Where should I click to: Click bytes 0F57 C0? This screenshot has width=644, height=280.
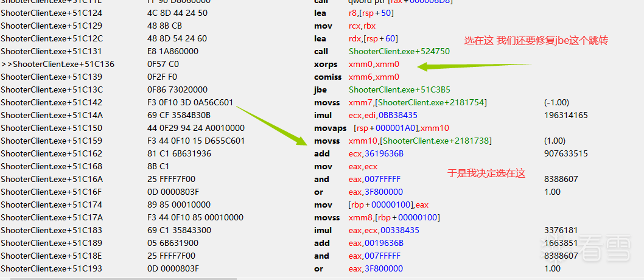coord(163,64)
